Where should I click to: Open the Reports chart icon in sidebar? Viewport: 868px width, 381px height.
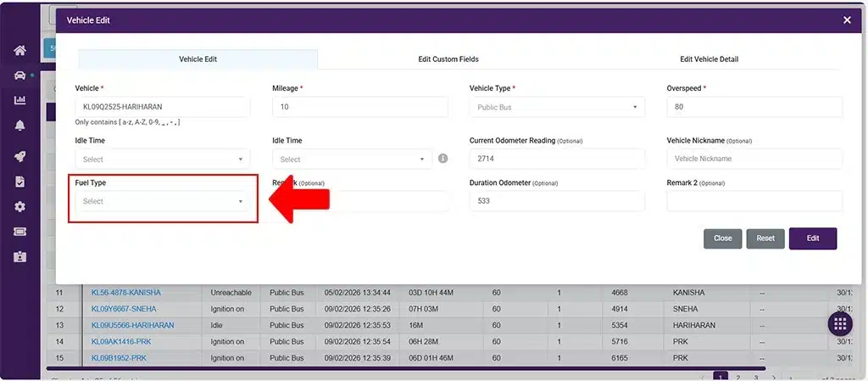pos(20,100)
